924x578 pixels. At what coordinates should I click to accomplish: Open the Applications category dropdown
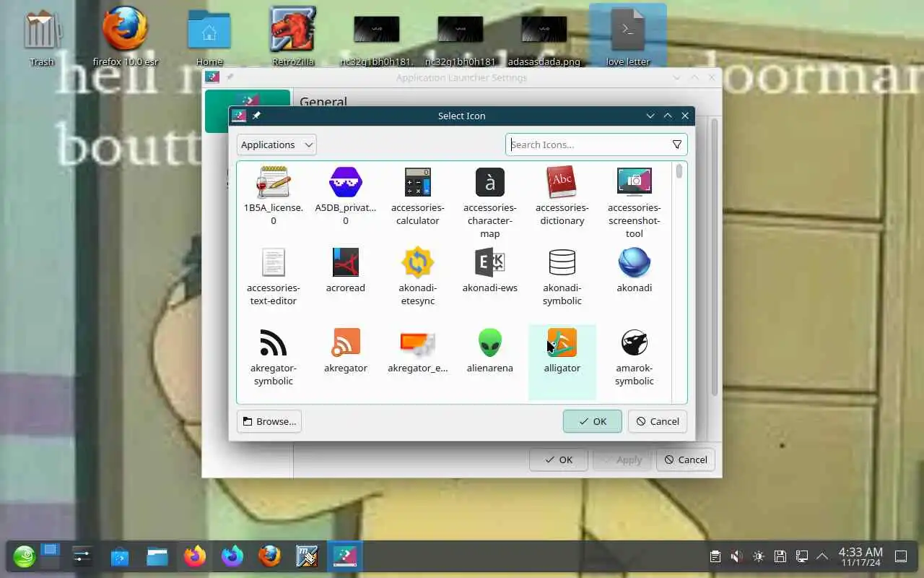point(276,144)
